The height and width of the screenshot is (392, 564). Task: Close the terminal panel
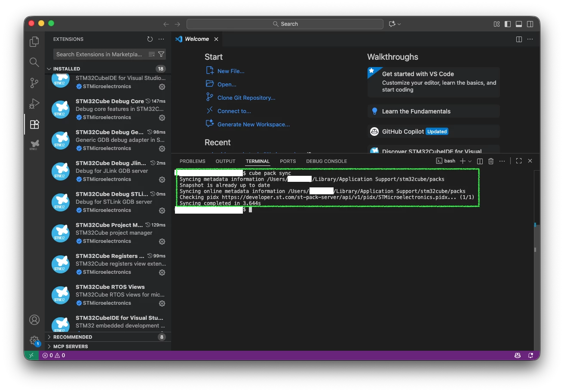point(530,161)
